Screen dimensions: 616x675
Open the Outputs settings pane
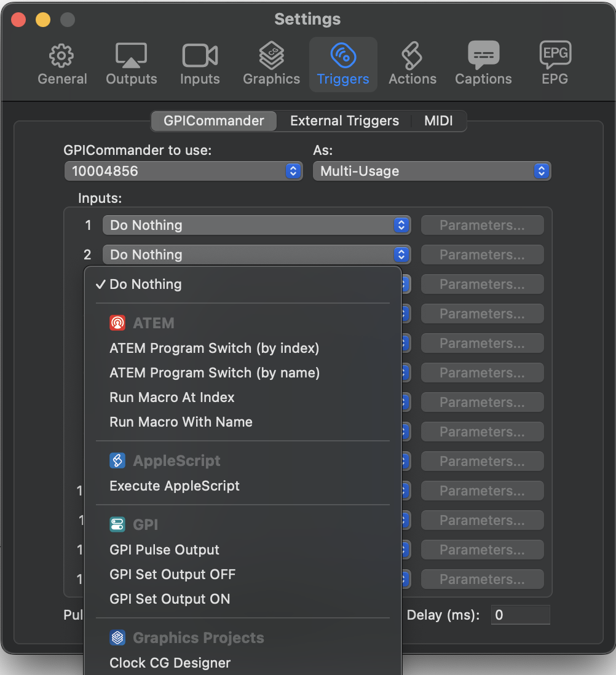point(132,65)
